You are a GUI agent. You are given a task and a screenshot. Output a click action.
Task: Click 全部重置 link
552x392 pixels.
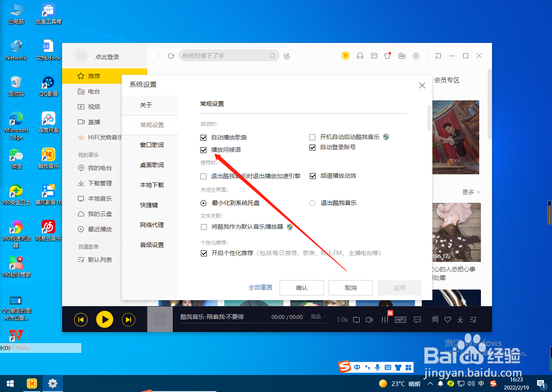[260, 287]
